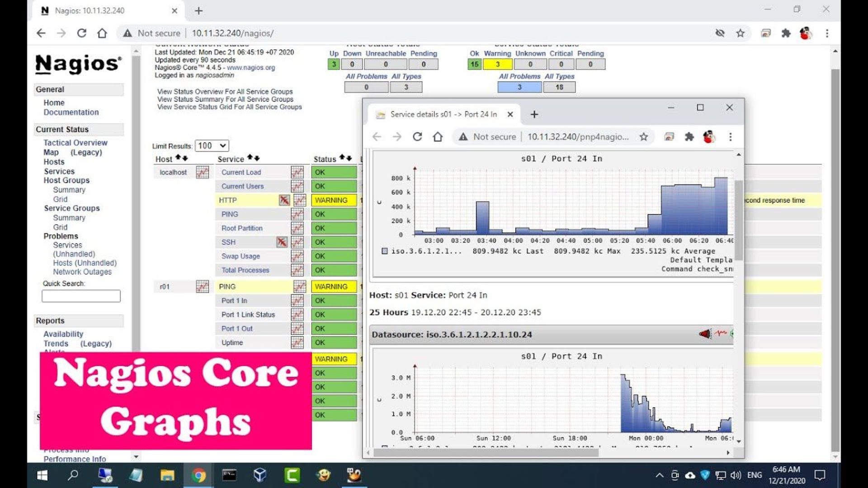
Task: Open the Port 1 Out service link
Action: click(237, 328)
